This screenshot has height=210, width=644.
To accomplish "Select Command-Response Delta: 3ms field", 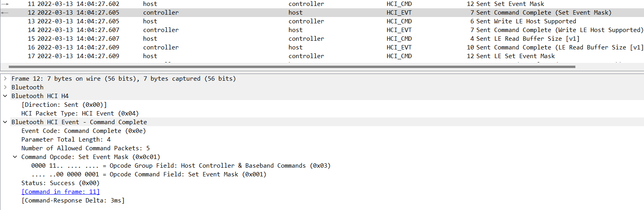I will (x=73, y=201).
